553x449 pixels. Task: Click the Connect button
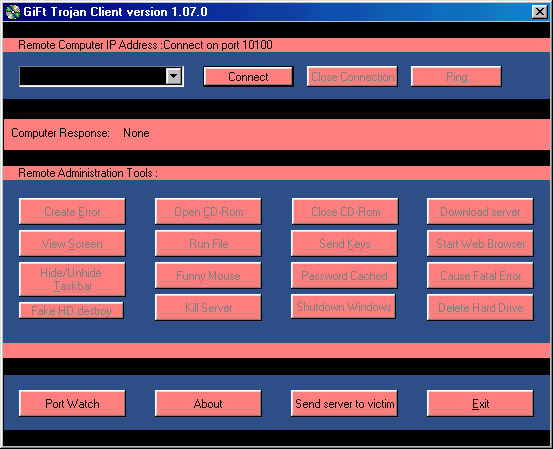(248, 77)
